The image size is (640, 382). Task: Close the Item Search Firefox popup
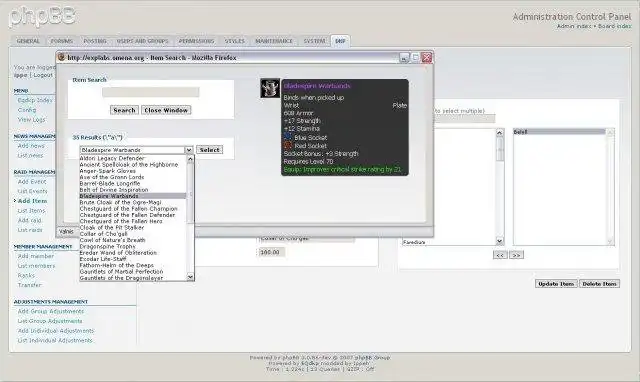(427, 58)
